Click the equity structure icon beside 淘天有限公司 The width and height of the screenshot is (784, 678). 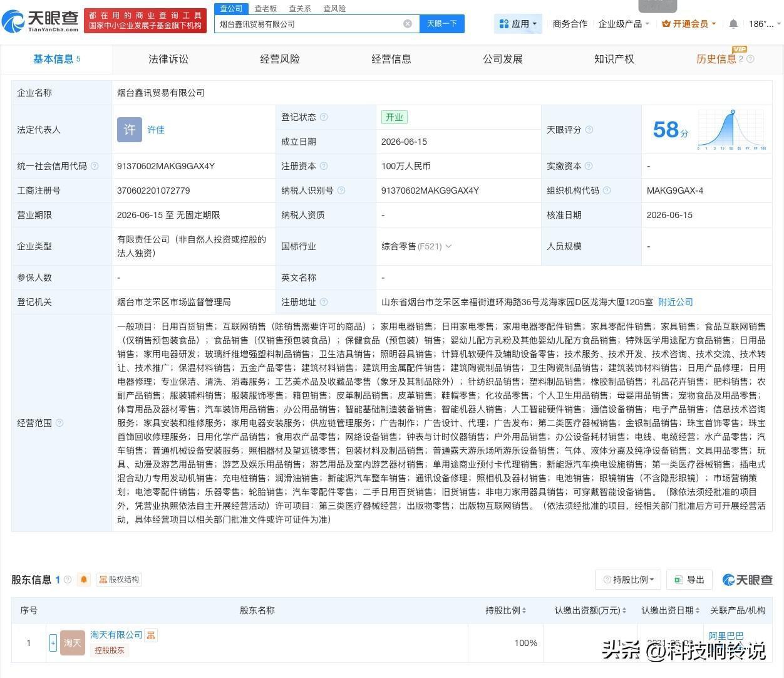pos(151,635)
